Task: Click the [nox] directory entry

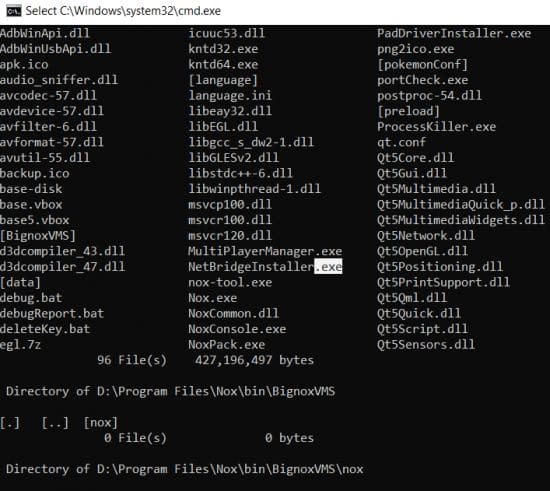Action: point(100,423)
